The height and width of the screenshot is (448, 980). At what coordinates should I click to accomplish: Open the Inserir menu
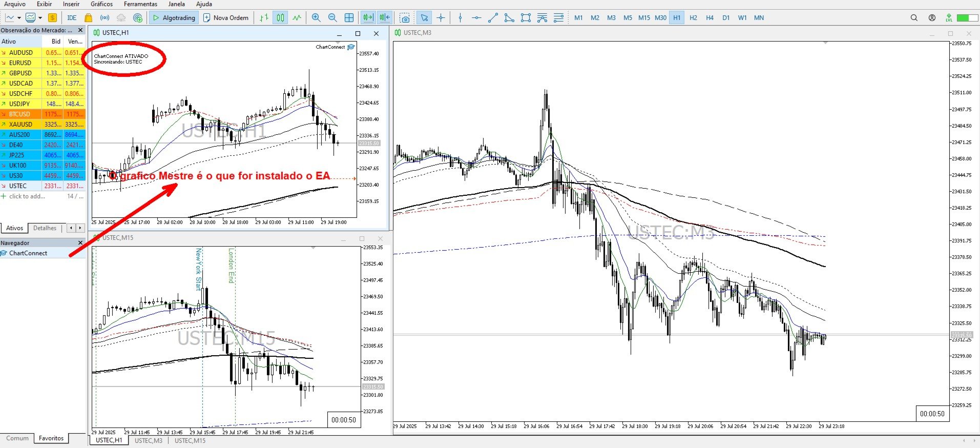tap(71, 4)
